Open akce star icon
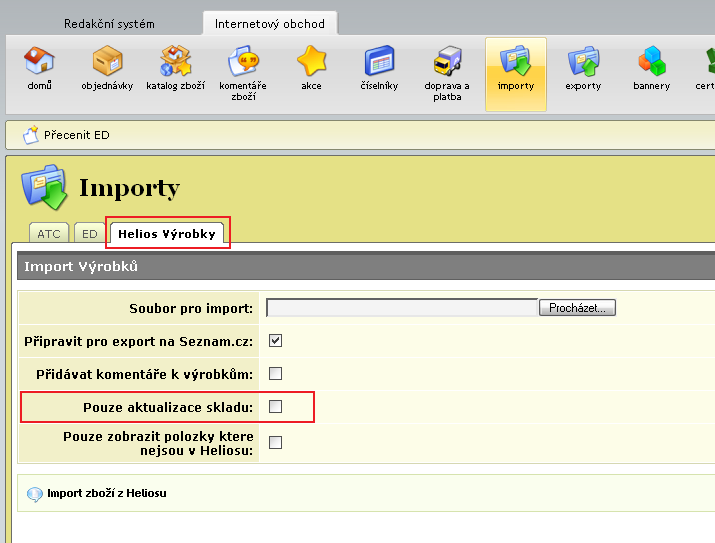This screenshot has height=543, width=715. [x=311, y=60]
